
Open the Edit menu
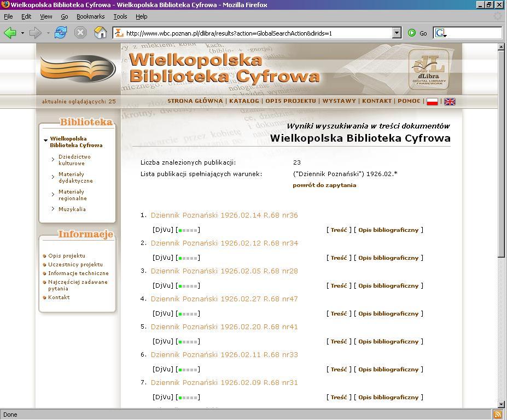tap(26, 16)
